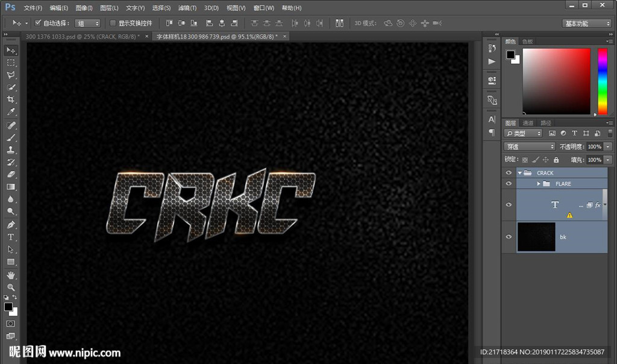Select the Path Selection tool
The height and width of the screenshot is (364, 617).
[11, 249]
